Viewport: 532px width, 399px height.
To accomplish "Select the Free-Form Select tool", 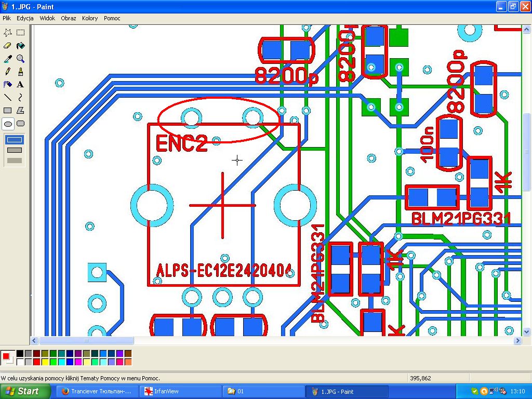I will pos(8,33).
